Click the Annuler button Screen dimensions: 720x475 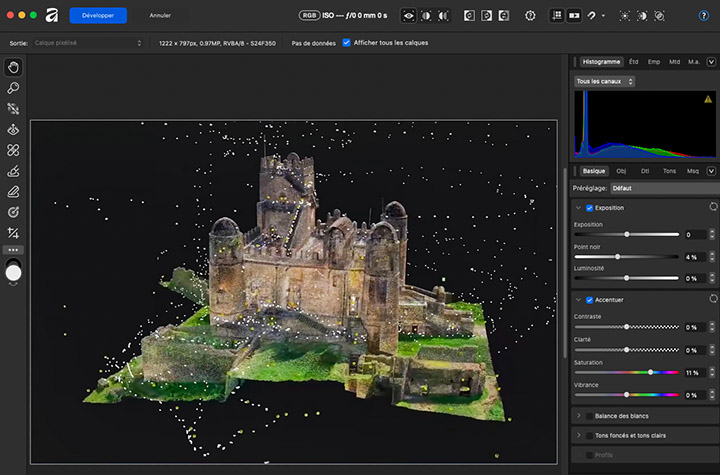point(160,16)
